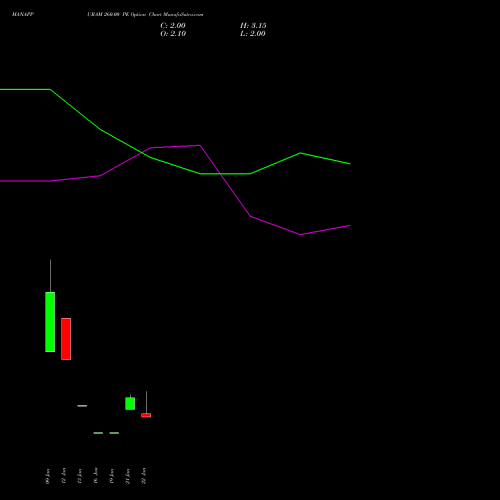Click the 22 Jan date axis label
The height and width of the screenshot is (500, 500).
tap(144, 476)
